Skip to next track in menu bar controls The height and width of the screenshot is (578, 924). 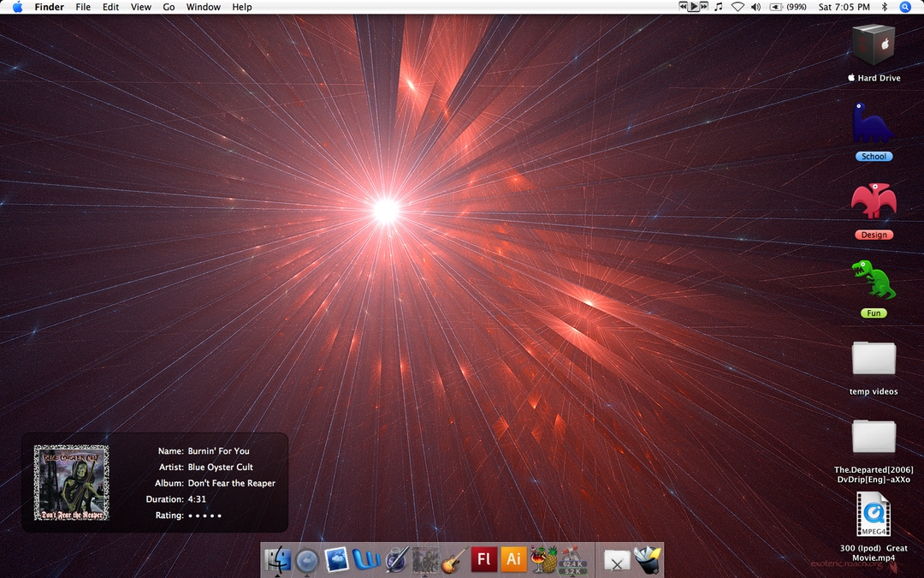[x=703, y=7]
